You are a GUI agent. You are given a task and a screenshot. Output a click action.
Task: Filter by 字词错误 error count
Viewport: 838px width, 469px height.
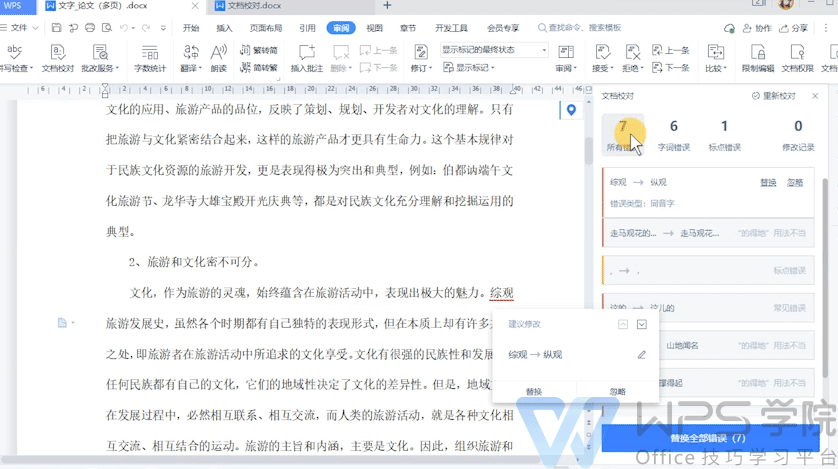673,133
